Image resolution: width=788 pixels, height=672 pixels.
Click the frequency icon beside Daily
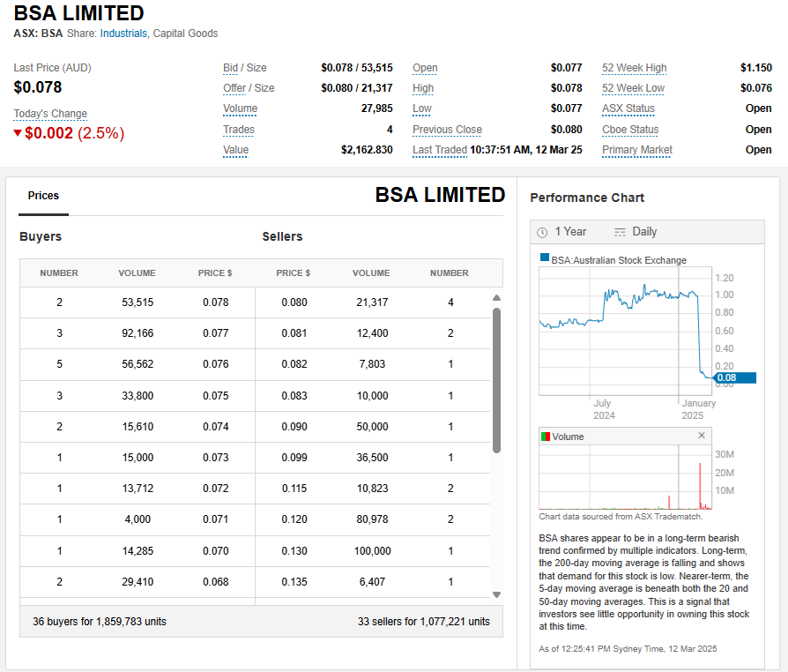[x=620, y=232]
